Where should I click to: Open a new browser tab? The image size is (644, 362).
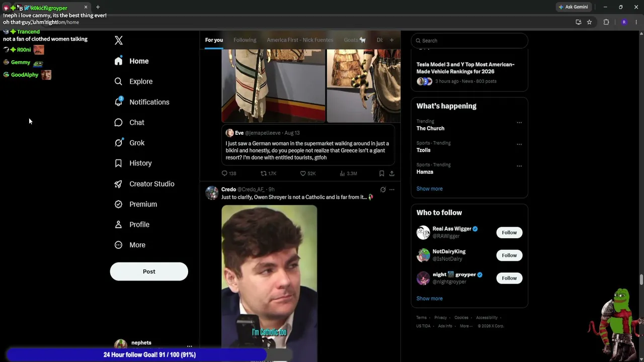click(x=98, y=7)
